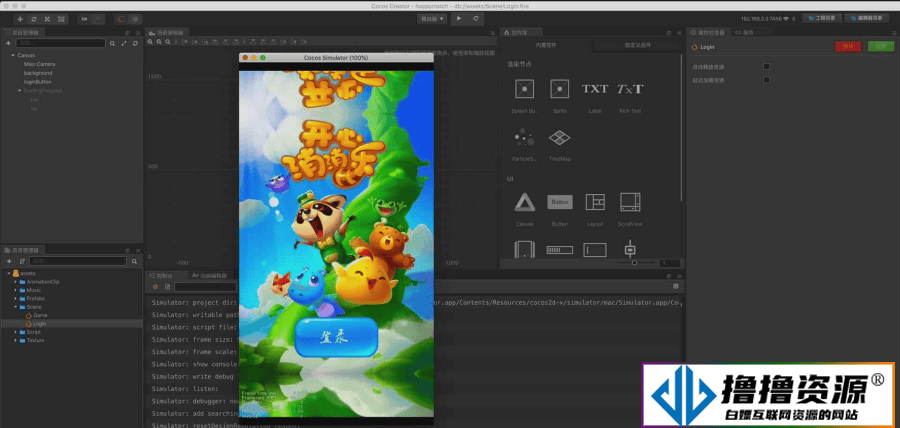900x428 pixels.
Task: Click the assets panel search icon
Action: coord(134,261)
